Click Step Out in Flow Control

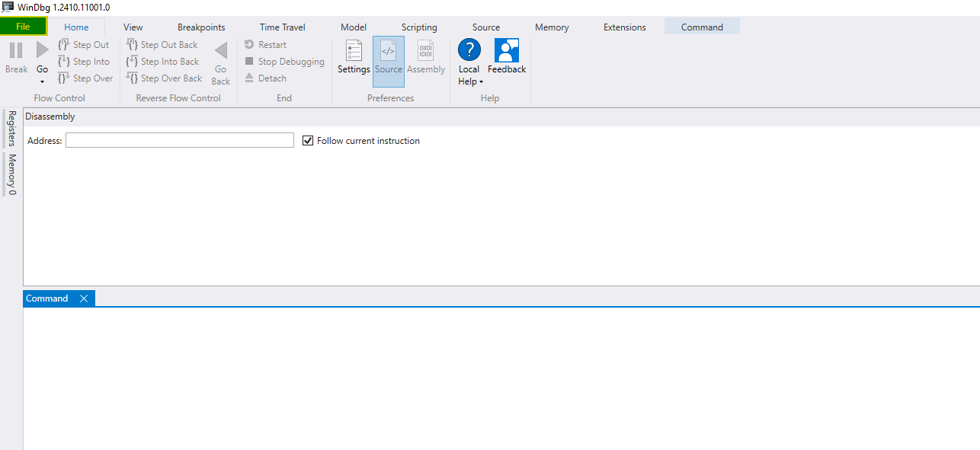pos(84,45)
